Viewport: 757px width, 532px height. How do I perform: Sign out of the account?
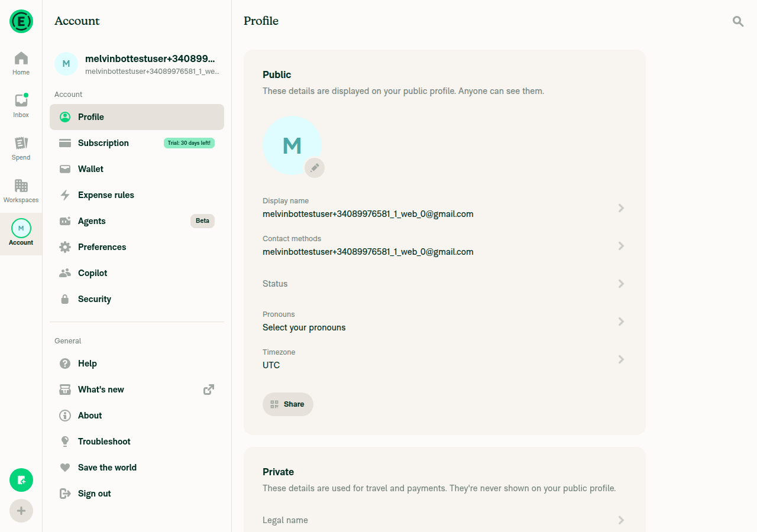[137, 494]
